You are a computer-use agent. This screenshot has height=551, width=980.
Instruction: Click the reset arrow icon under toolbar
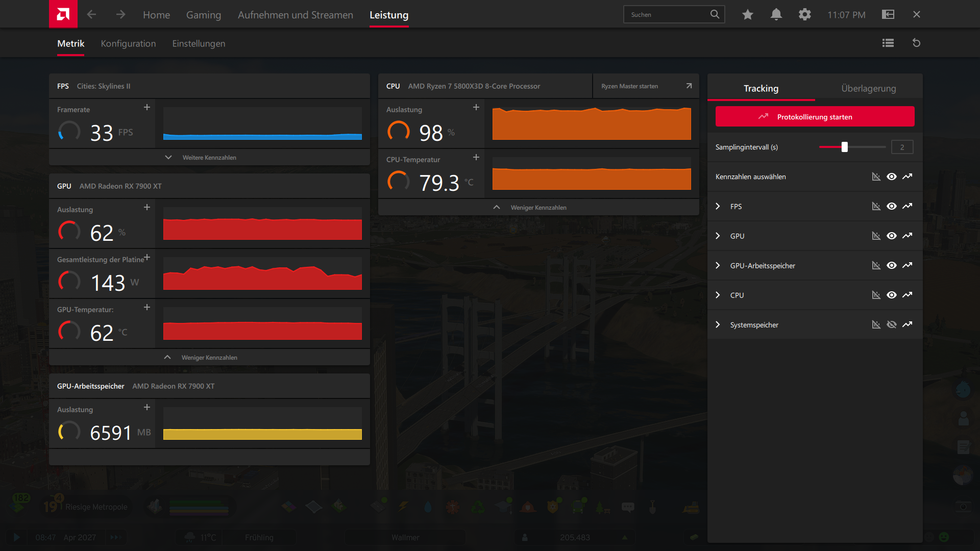(917, 43)
